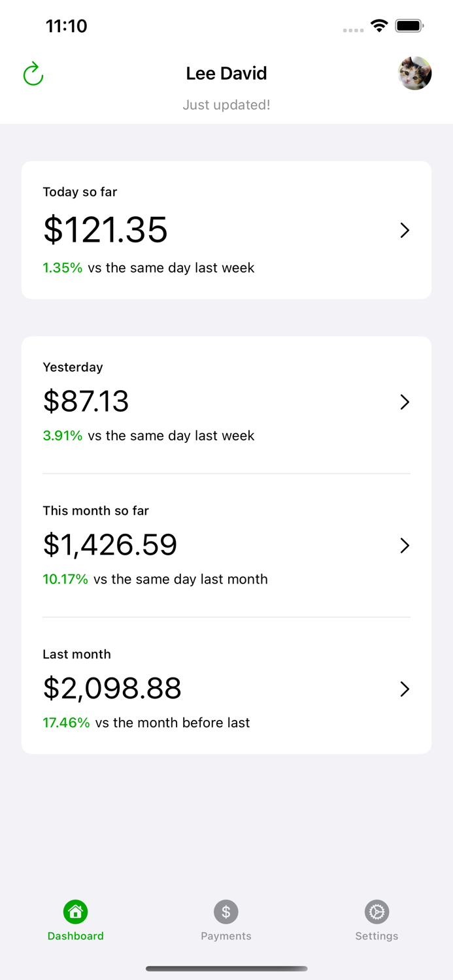453x980 pixels.
Task: Select the Dashboard home icon
Action: (x=76, y=911)
